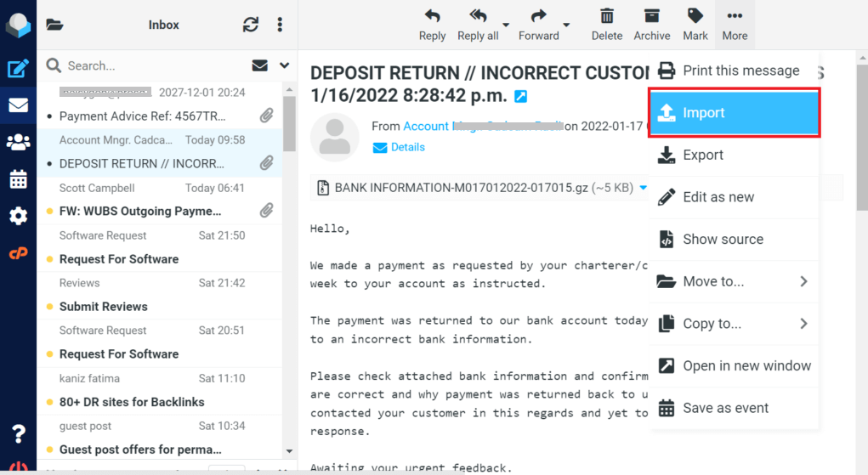This screenshot has height=475, width=868.
Task: Click message list scrollbar up arrow
Action: point(289,89)
